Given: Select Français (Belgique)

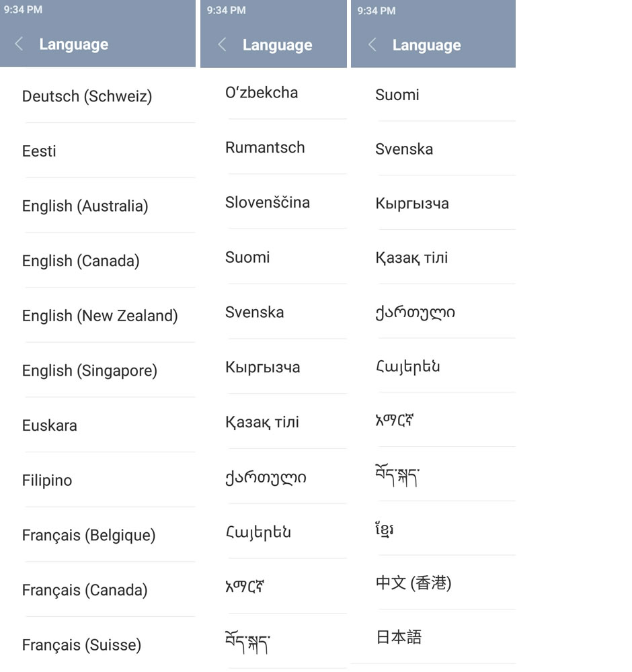Looking at the screenshot, I should [89, 536].
